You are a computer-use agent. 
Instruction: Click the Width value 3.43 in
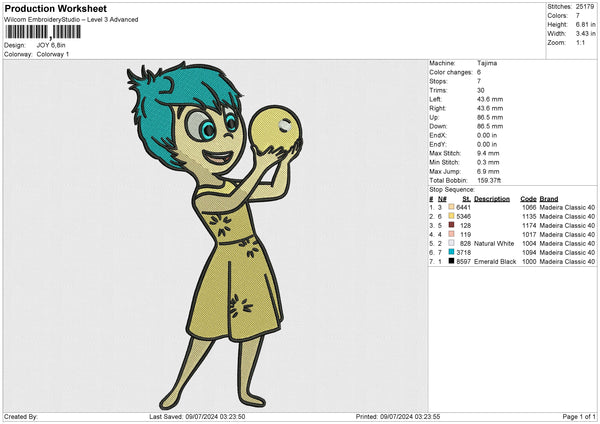(x=585, y=34)
